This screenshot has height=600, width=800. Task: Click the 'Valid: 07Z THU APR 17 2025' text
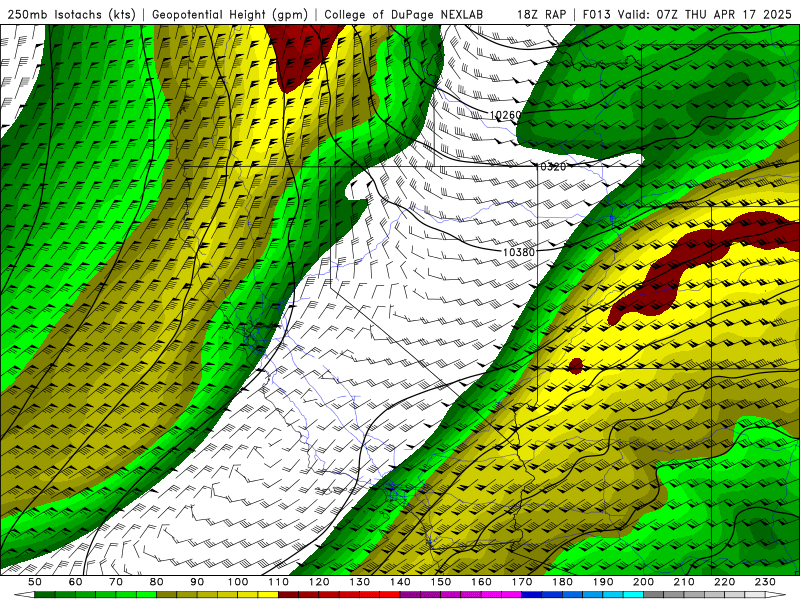click(704, 14)
